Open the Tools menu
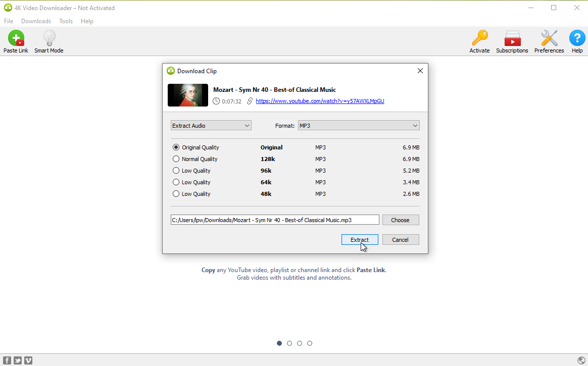Image resolution: width=588 pixels, height=366 pixels. [x=66, y=21]
